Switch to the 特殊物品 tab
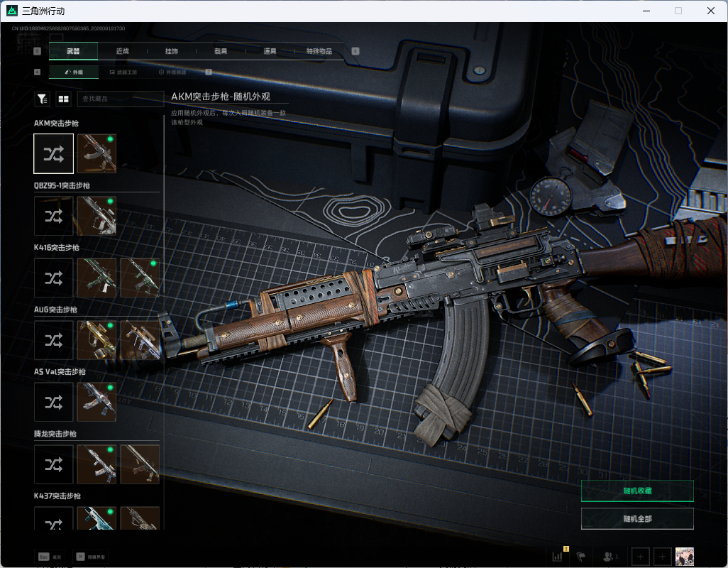This screenshot has width=728, height=568. [x=319, y=51]
